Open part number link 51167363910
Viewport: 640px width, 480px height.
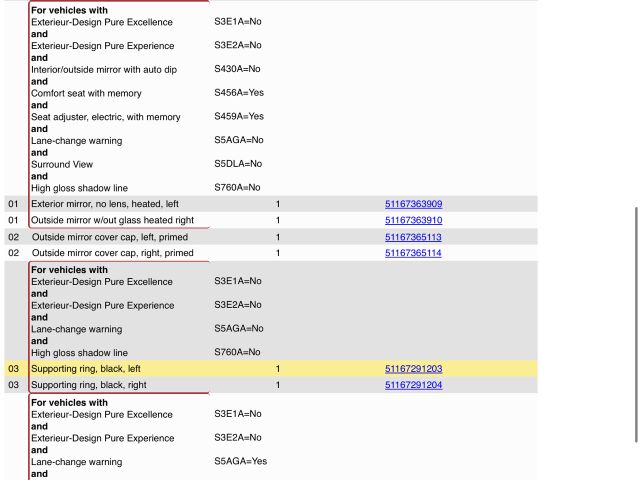(413, 220)
